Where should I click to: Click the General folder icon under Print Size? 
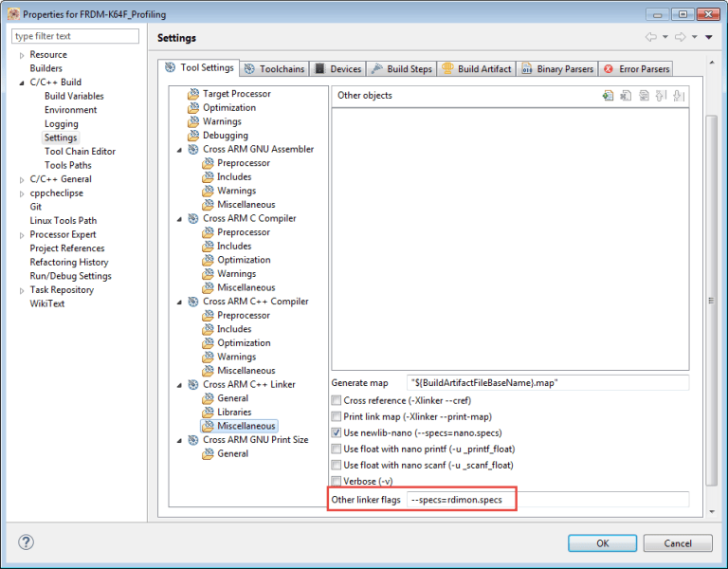tap(208, 454)
